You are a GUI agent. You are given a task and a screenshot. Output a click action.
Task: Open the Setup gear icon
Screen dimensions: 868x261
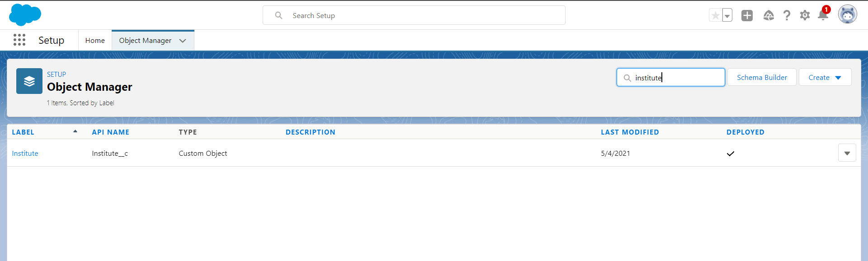805,16
